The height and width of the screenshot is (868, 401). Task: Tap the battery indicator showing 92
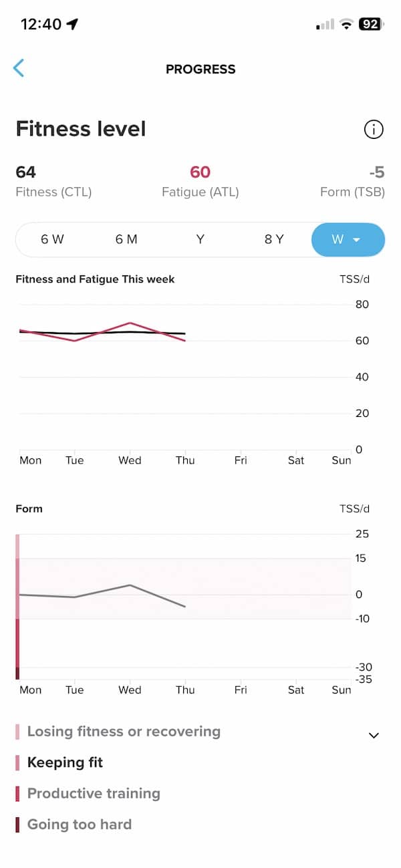coord(370,25)
